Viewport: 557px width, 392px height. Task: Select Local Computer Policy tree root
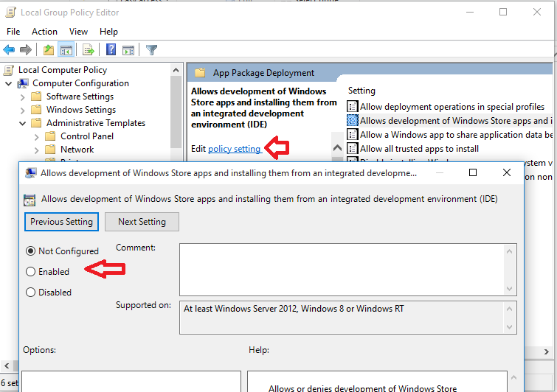point(63,70)
